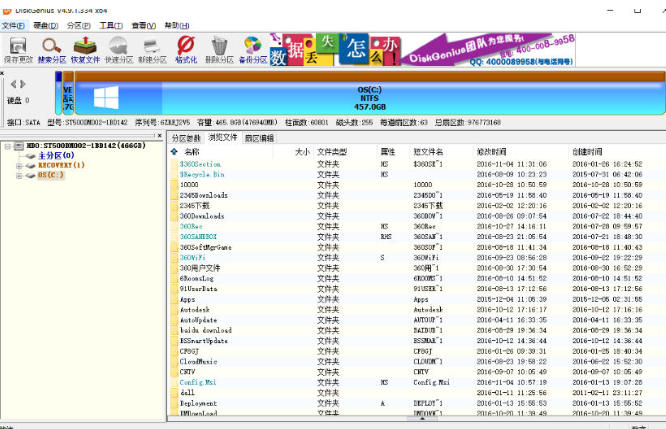Open the 分区(P) menu

tap(79, 26)
